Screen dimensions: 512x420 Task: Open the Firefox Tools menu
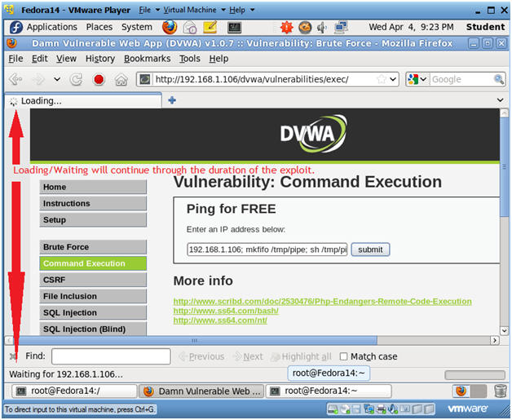click(x=190, y=59)
